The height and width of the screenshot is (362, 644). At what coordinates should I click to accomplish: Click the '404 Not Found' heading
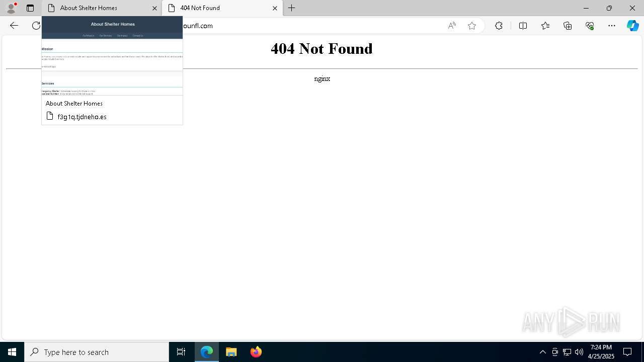[321, 49]
